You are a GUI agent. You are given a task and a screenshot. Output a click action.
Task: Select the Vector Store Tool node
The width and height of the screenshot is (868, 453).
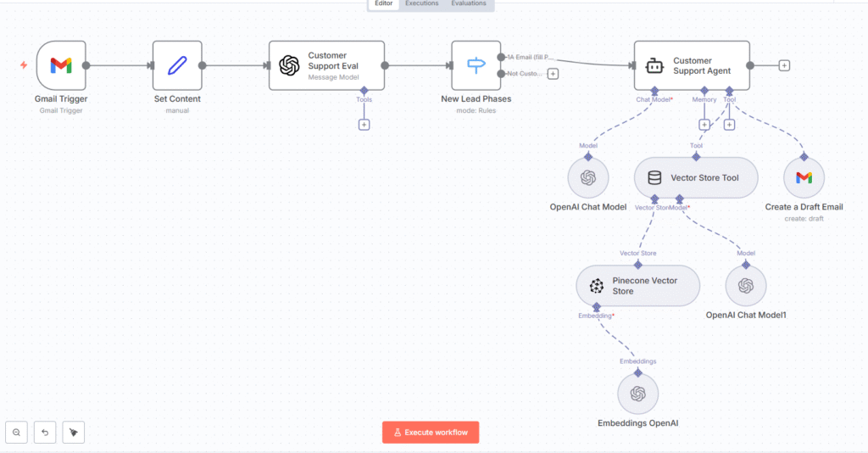point(696,178)
